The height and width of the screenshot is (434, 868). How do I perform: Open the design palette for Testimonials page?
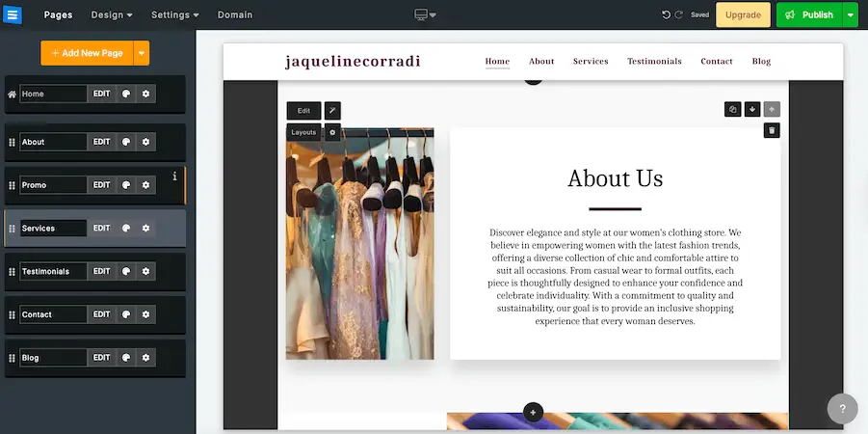click(x=126, y=272)
